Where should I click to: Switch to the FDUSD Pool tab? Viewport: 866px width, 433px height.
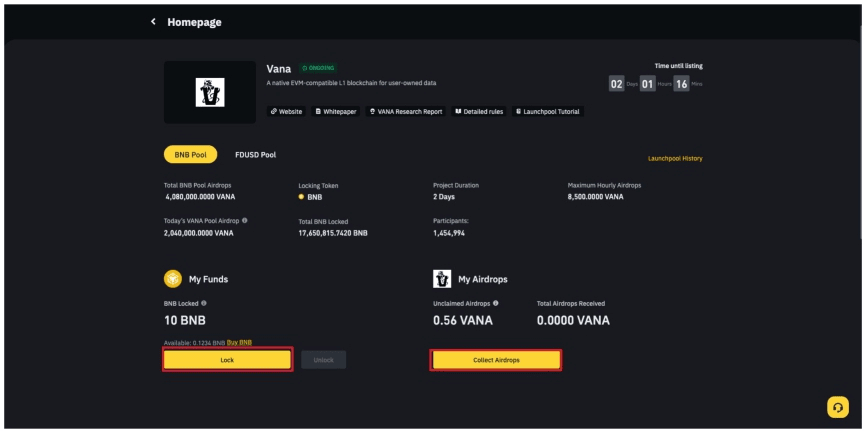[256, 155]
